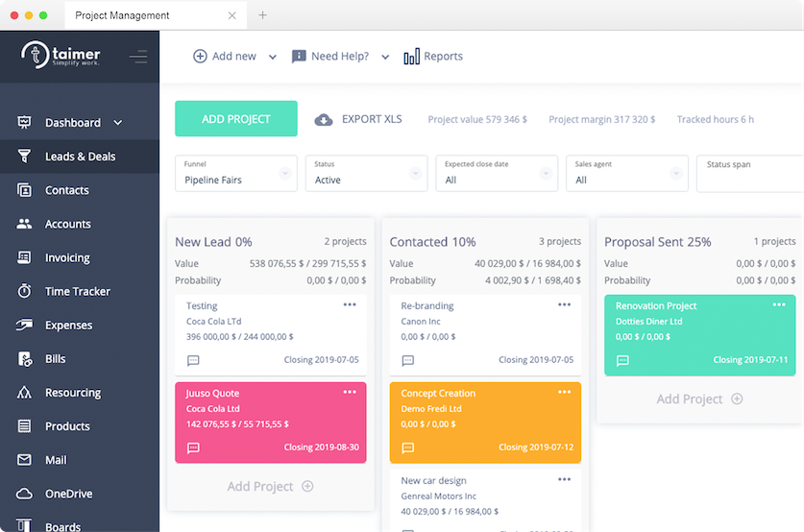Open the Funnel dropdown showing Pipeline Fairs
This screenshot has height=532, width=804.
tap(236, 174)
